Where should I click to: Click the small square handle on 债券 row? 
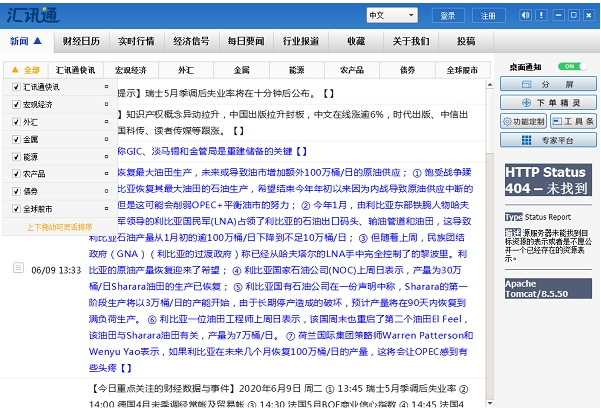click(107, 191)
